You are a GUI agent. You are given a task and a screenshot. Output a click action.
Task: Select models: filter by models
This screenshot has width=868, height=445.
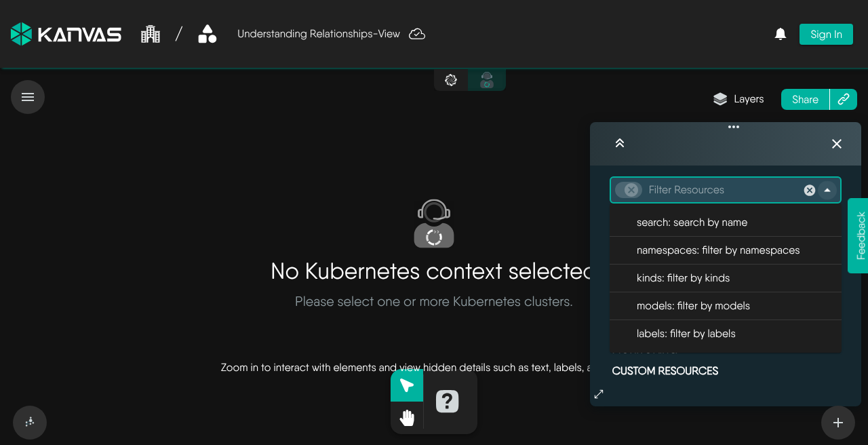point(726,306)
